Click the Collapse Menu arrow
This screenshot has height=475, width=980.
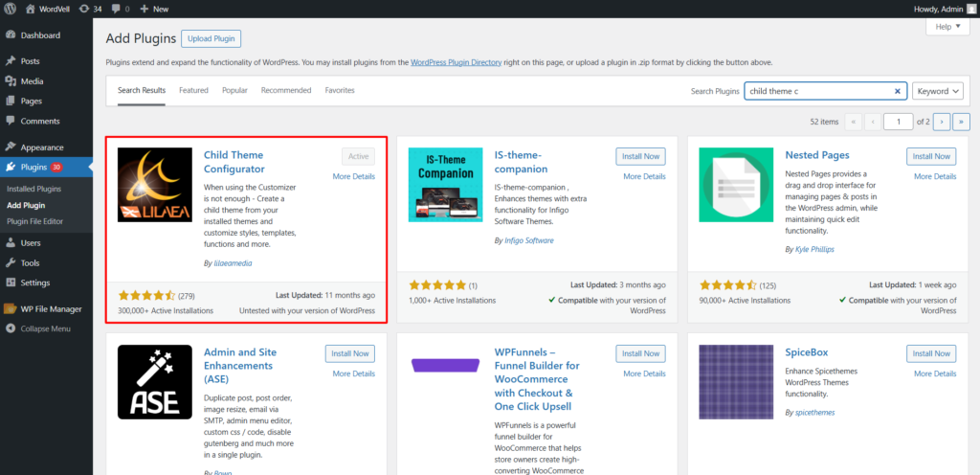pyautogui.click(x=11, y=328)
